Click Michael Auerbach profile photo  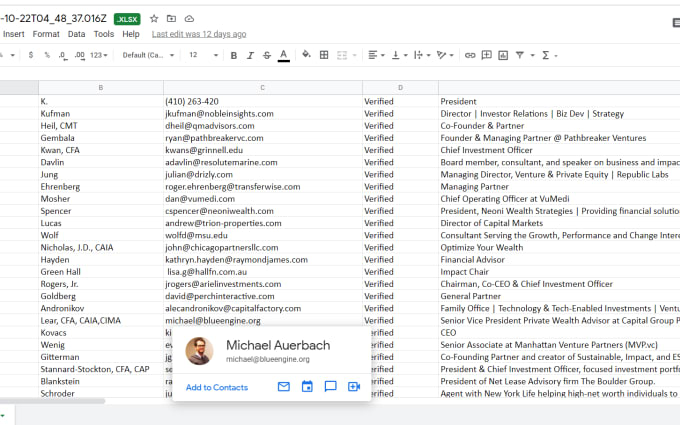pyautogui.click(x=199, y=351)
